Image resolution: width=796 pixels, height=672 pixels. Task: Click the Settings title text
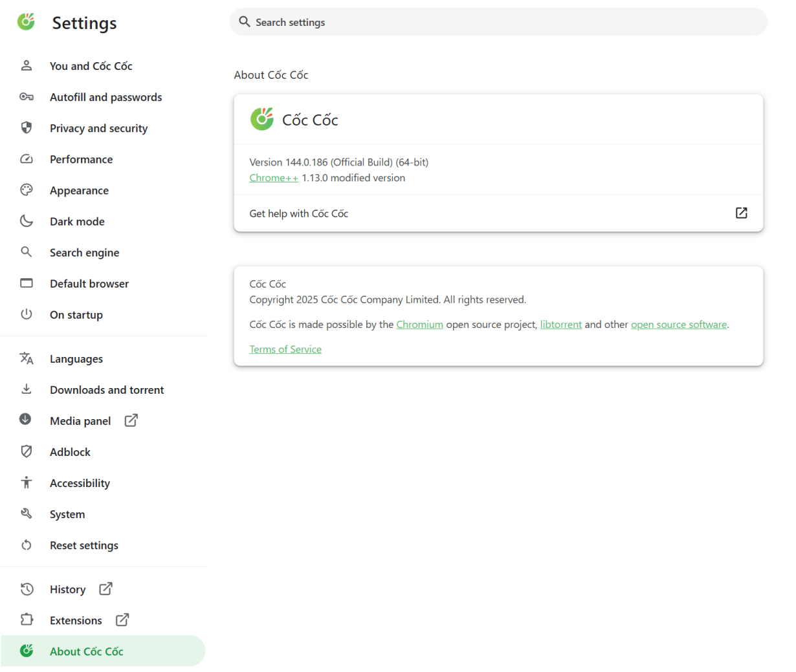tap(84, 23)
